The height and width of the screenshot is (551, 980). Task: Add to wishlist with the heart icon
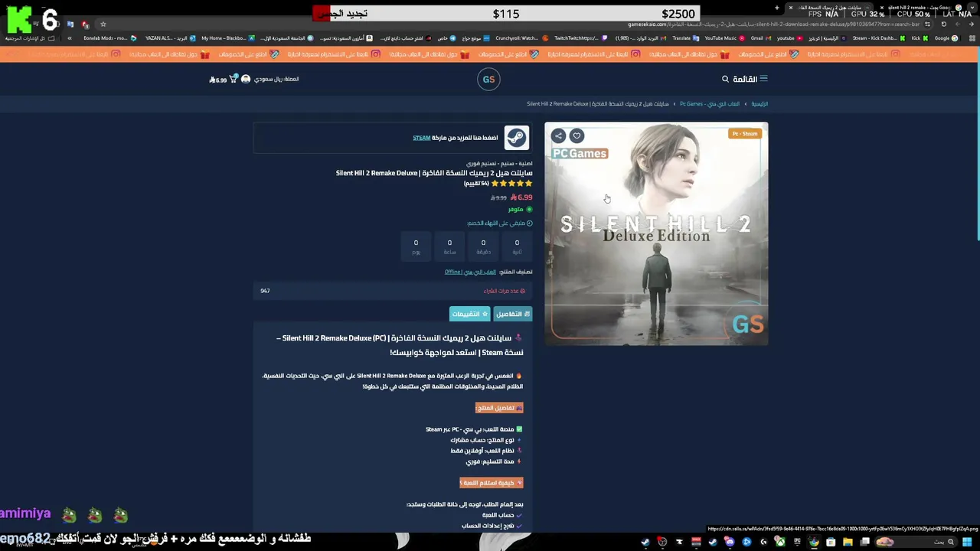pyautogui.click(x=577, y=135)
